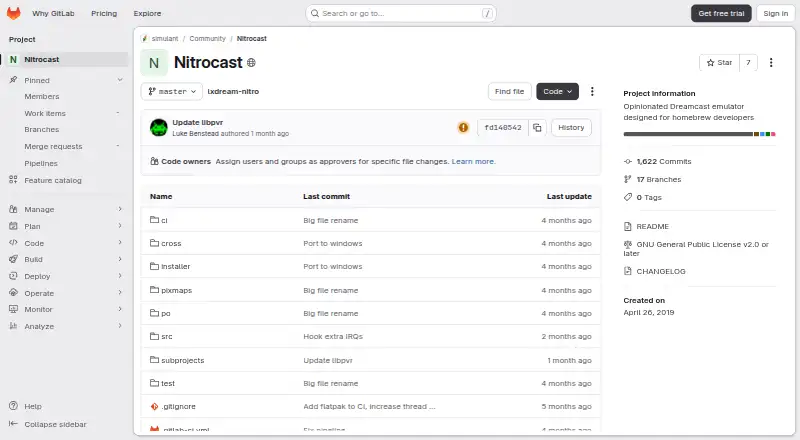Collapse the Pinned section chevron
The image size is (800, 440).
tap(120, 80)
